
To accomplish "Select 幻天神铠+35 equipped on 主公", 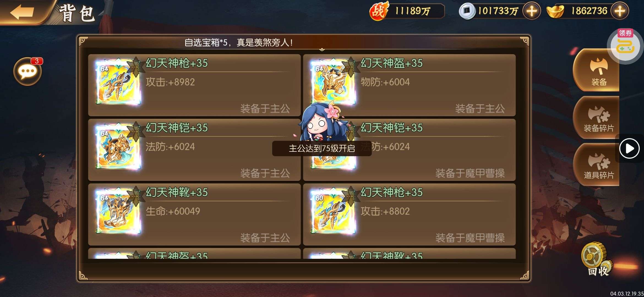I will click(194, 150).
